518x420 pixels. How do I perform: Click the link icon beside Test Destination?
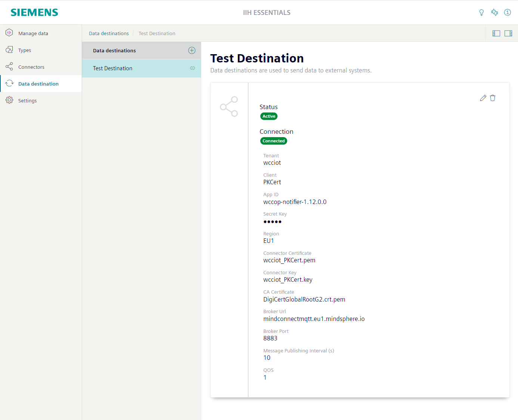193,68
